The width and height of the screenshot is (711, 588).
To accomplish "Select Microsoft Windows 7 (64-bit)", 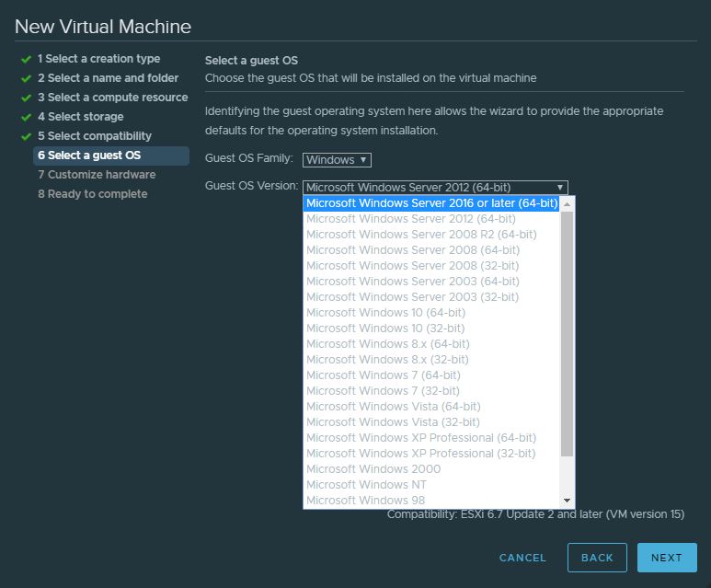I will (x=431, y=375).
